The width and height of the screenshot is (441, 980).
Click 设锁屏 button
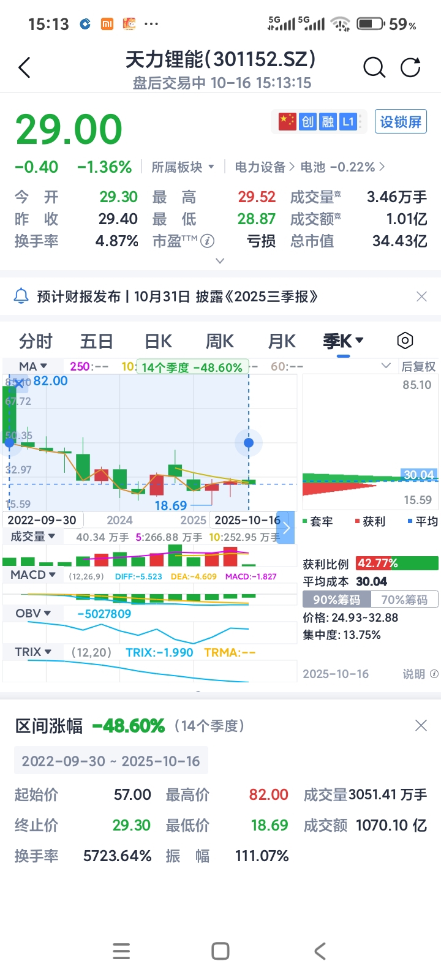(401, 122)
